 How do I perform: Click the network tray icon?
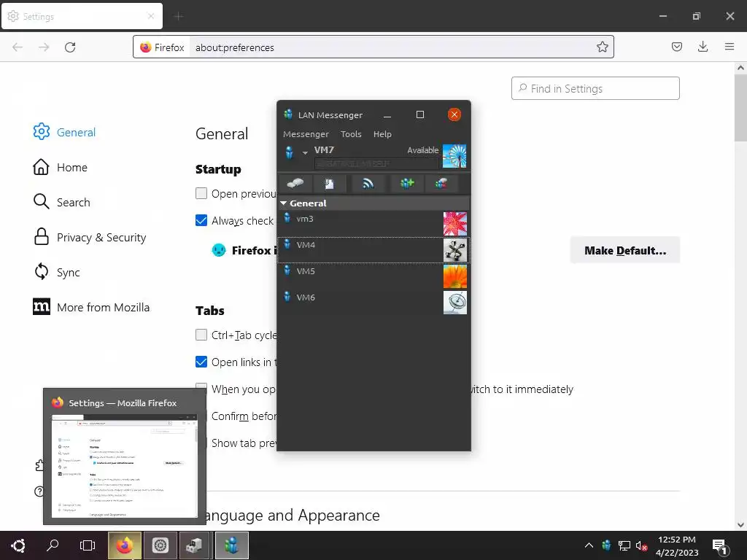624,545
